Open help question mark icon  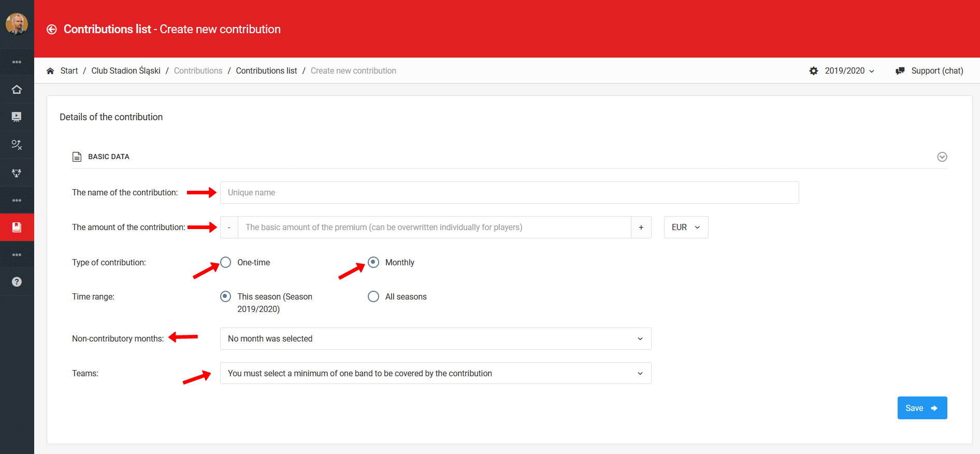17,282
